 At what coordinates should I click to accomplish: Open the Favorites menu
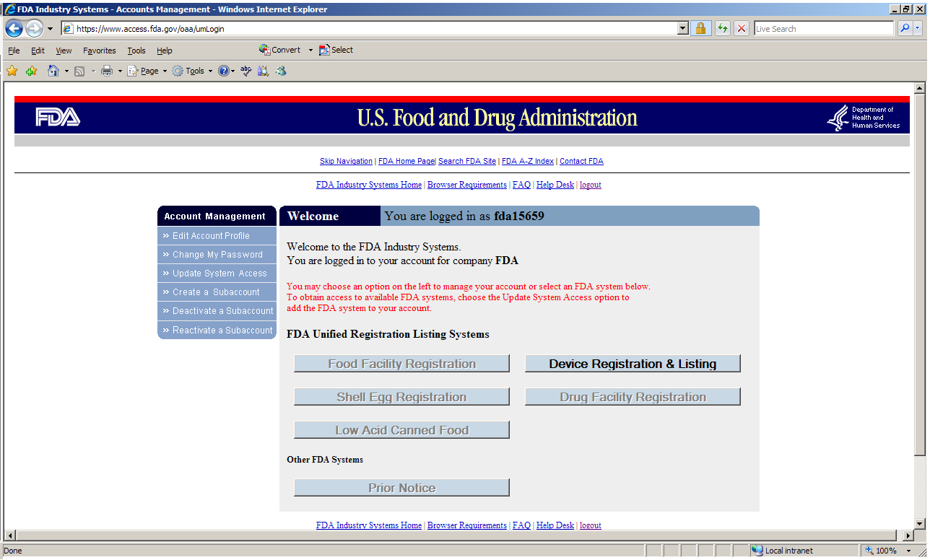click(100, 51)
